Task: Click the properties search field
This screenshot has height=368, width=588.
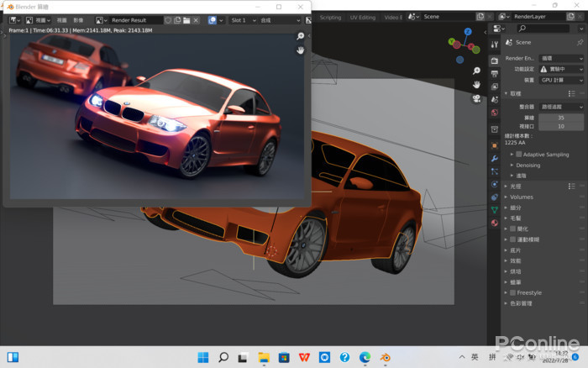Action: coord(543,29)
